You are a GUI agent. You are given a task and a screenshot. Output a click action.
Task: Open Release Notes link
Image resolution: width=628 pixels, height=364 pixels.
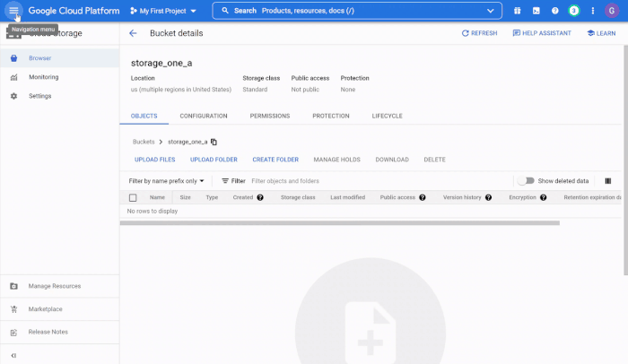[60, 332]
